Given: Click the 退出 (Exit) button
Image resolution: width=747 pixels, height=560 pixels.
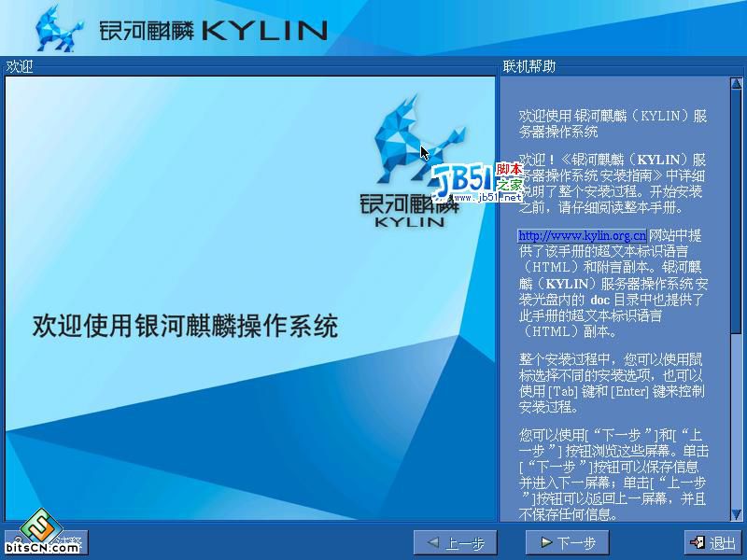Looking at the screenshot, I should [x=712, y=542].
